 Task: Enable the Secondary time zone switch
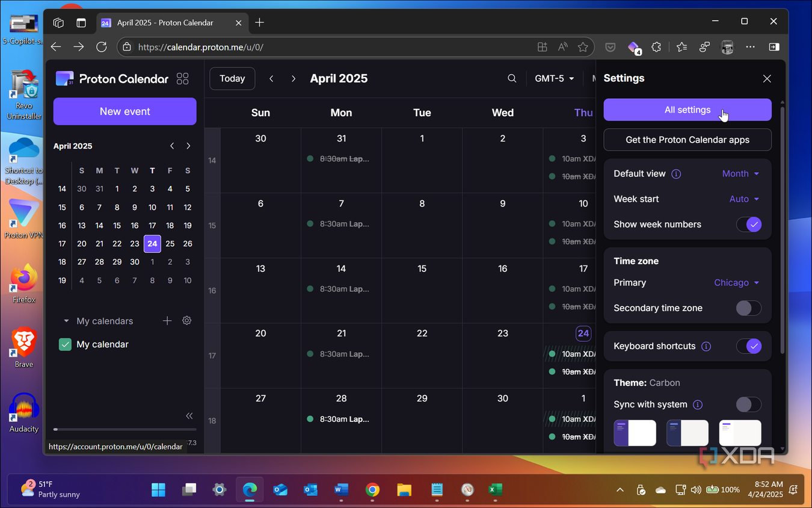749,308
